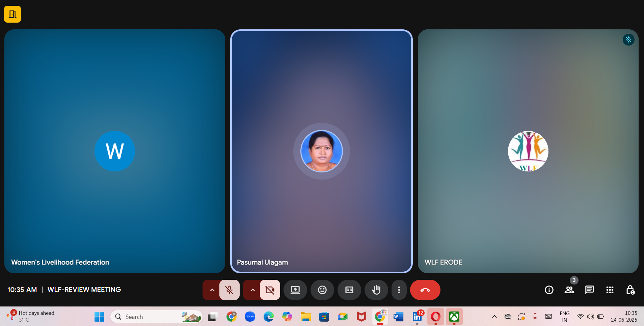This screenshot has width=644, height=326.
Task: Click the taskbar Search box
Action: coord(156,317)
